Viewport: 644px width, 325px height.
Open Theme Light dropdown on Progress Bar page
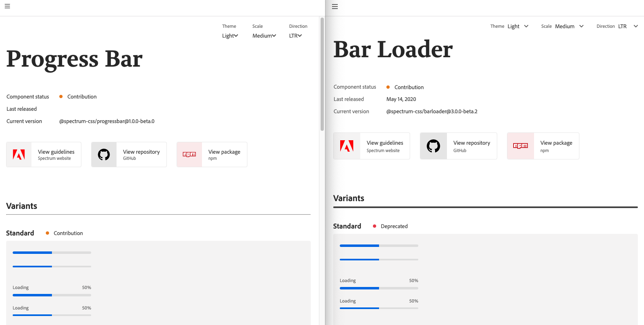(x=230, y=36)
